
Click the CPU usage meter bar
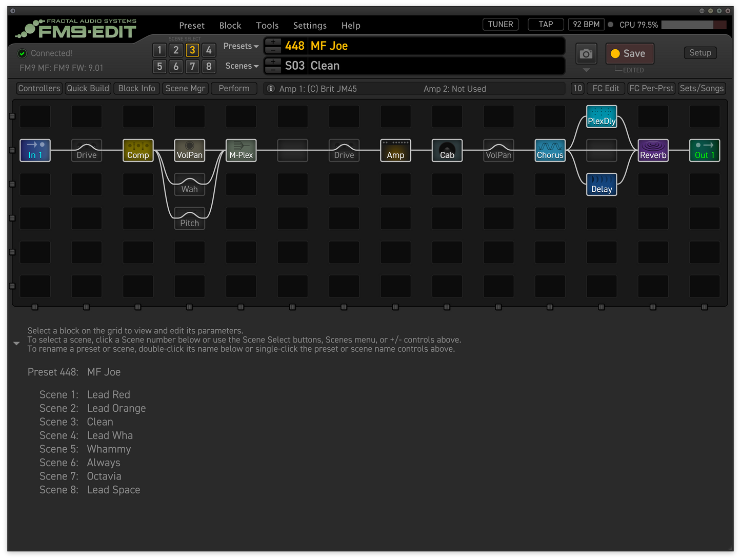693,25
